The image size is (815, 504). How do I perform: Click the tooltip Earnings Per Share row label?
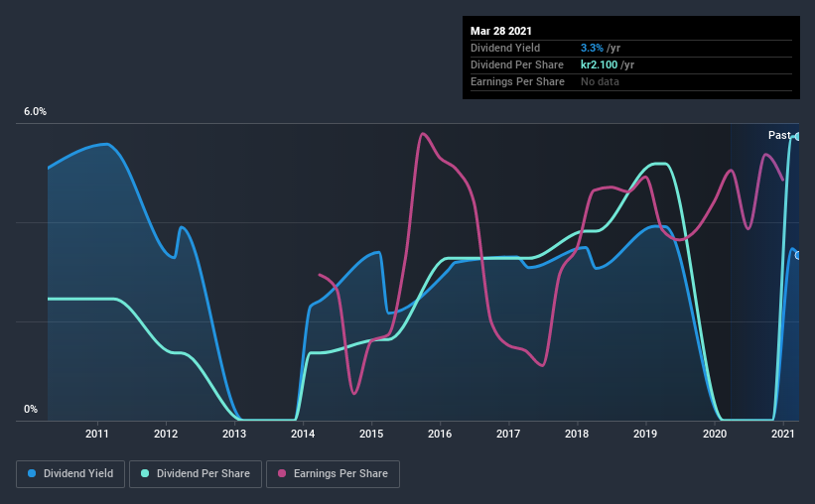click(518, 81)
